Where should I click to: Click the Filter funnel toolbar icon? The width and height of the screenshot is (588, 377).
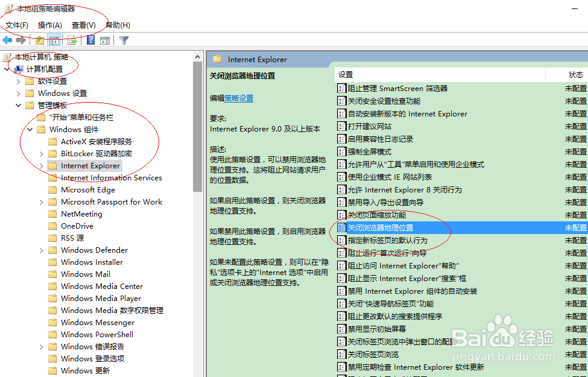coord(124,40)
